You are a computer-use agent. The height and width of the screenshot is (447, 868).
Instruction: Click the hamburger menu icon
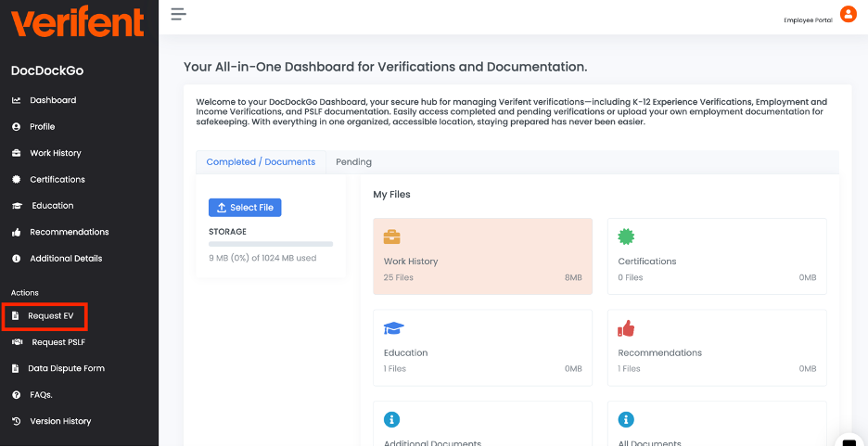[x=178, y=14]
